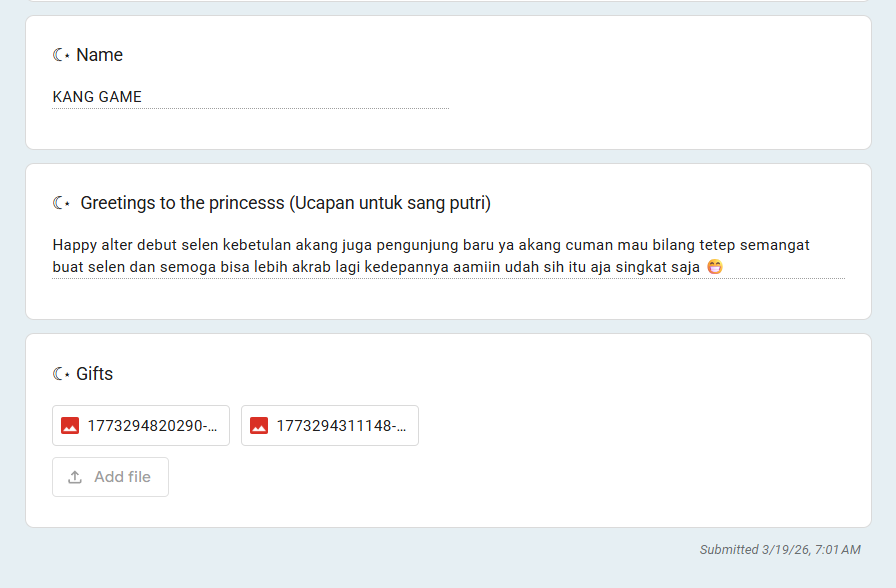Viewport: 896px width, 588px height.
Task: Select the Gifts question title
Action: [x=94, y=374]
